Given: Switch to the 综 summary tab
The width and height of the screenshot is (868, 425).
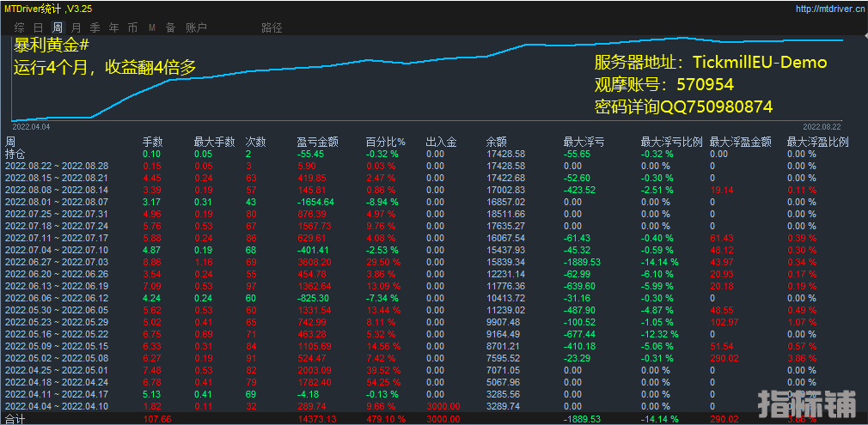Looking at the screenshot, I should click(19, 27).
